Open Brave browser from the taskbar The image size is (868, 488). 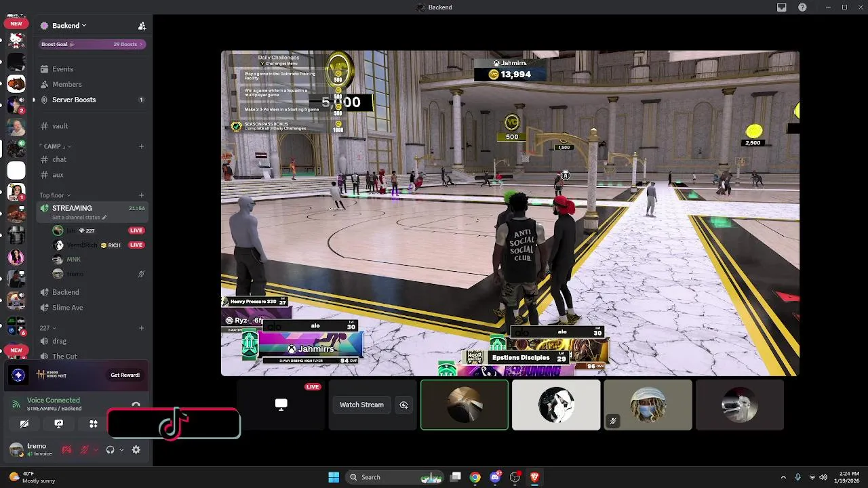pyautogui.click(x=534, y=477)
